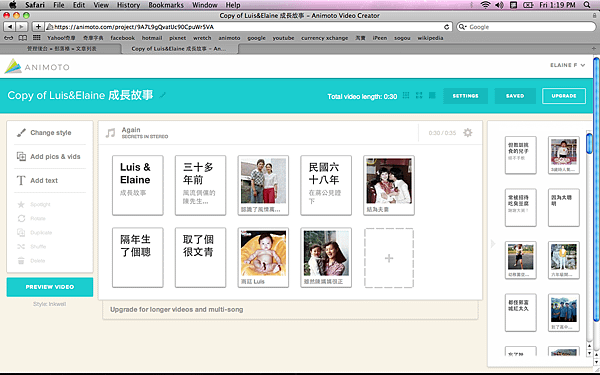Click PREVIEW VIDEO button
The height and width of the screenshot is (375, 600).
[x=50, y=287]
